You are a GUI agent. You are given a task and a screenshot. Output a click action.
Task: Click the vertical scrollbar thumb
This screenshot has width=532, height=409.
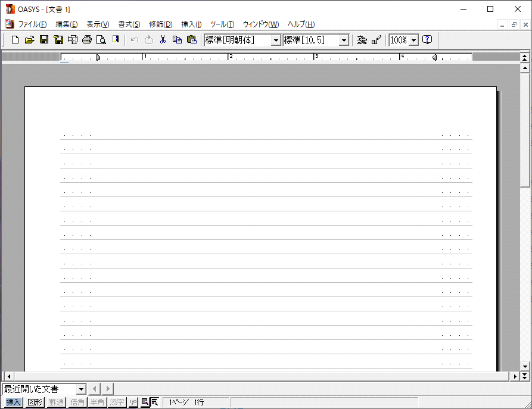coord(524,129)
